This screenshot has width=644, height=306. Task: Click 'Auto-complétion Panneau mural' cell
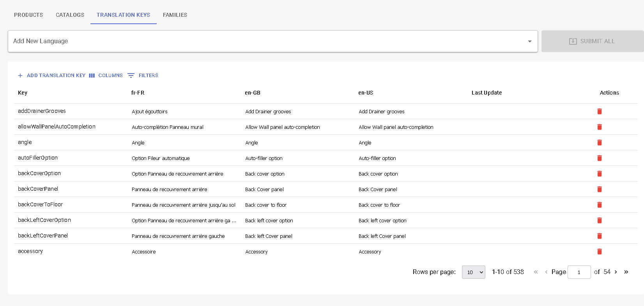168,127
